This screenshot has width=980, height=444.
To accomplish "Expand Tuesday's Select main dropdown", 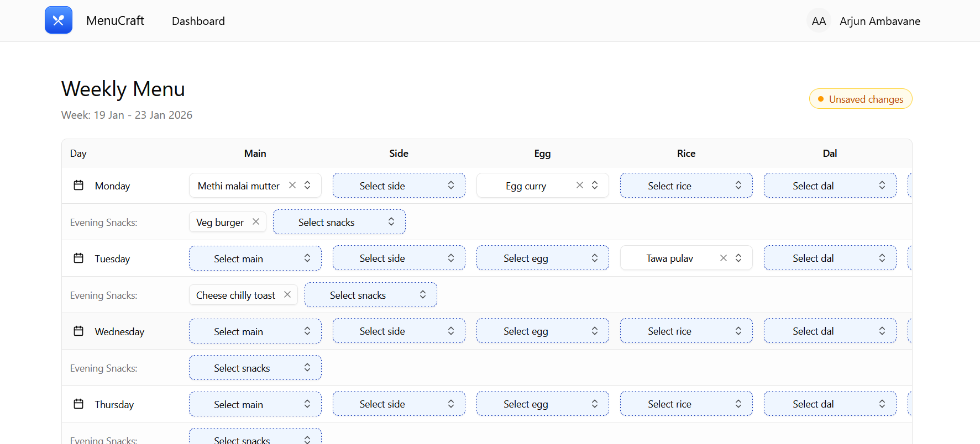I will click(255, 258).
